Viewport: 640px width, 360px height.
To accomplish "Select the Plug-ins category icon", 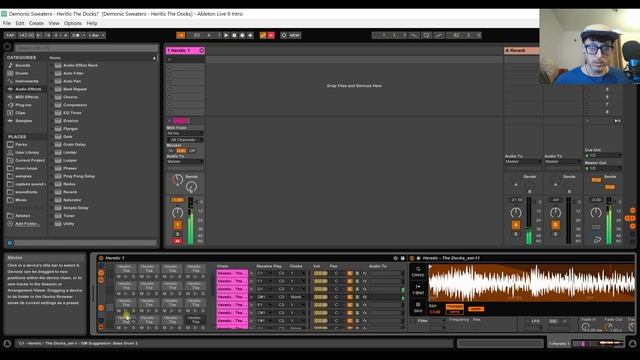I will [11, 105].
